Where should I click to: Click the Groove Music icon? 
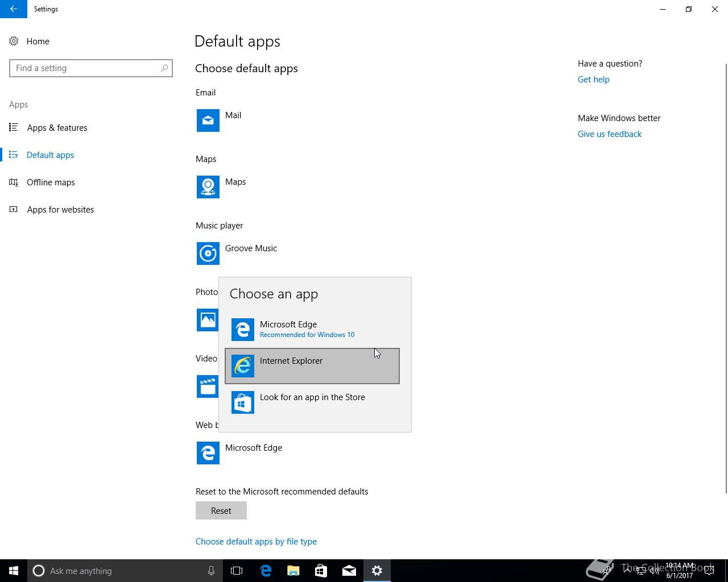tap(208, 253)
